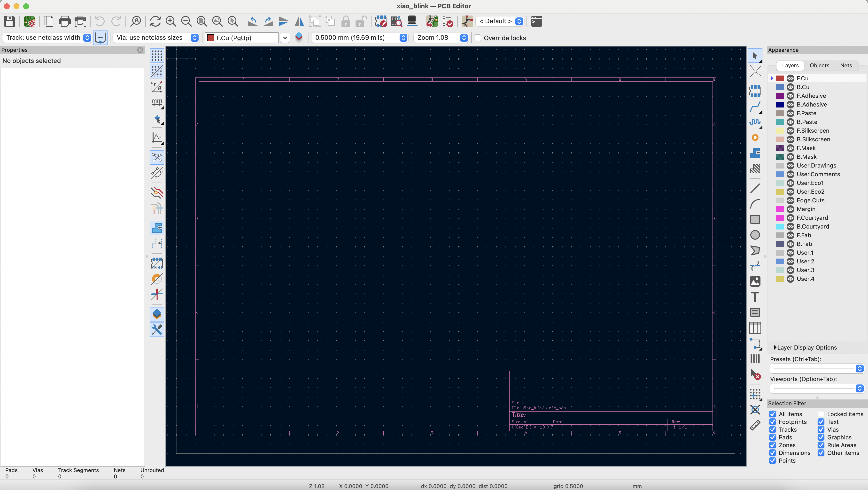Refresh the view with the redraw icon
Image resolution: width=868 pixels, height=490 pixels.
click(155, 21)
